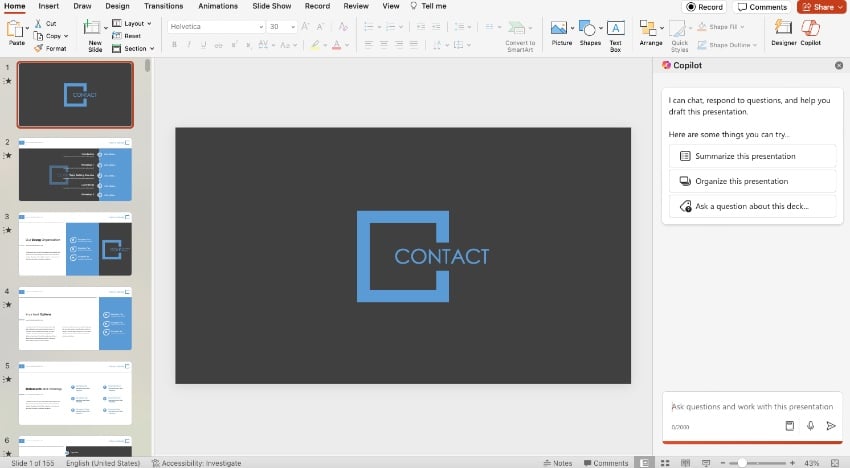The image size is (850, 468).
Task: Insert a Text Box using ribbon icon
Action: coord(616,28)
